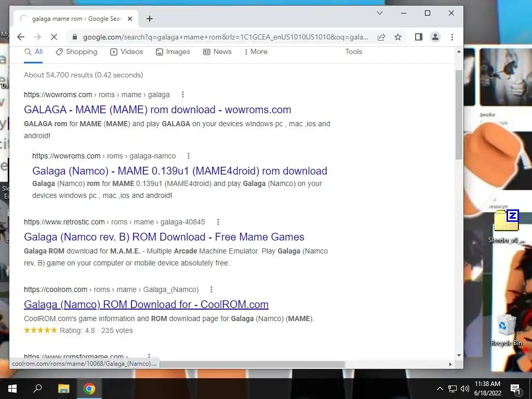The width and height of the screenshot is (532, 399).
Task: Click the vertical scrollbar thumb
Action: pos(459,115)
